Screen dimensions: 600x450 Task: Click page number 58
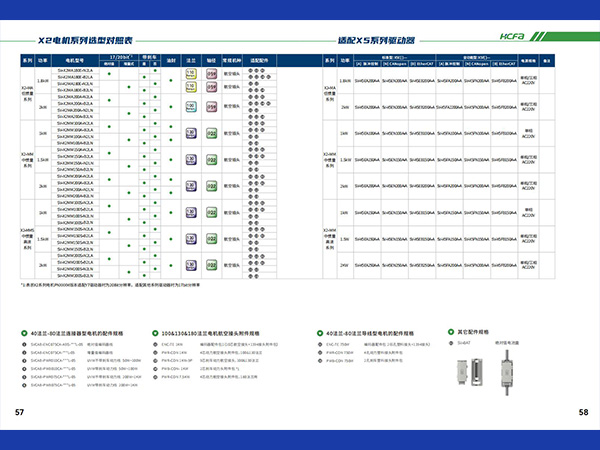click(x=583, y=412)
